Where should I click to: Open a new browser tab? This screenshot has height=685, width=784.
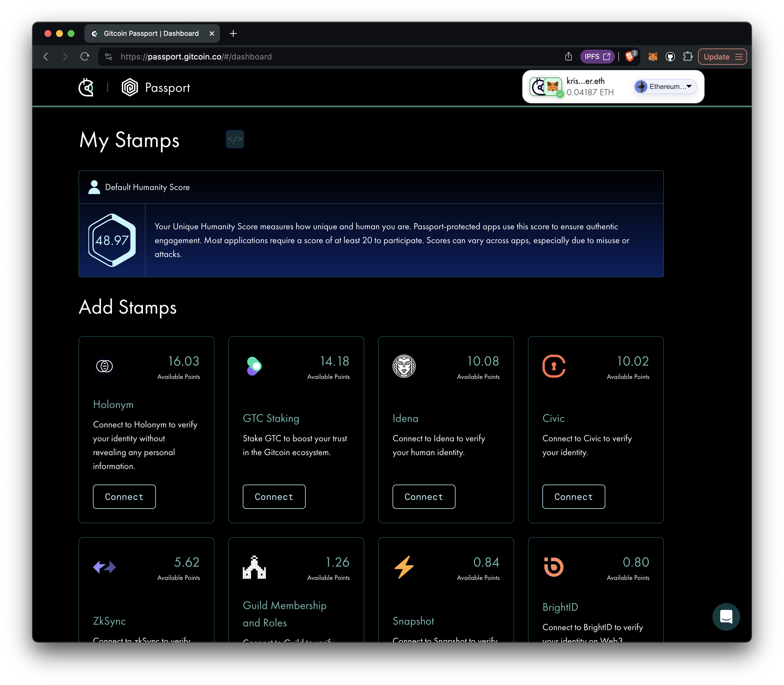pos(233,33)
